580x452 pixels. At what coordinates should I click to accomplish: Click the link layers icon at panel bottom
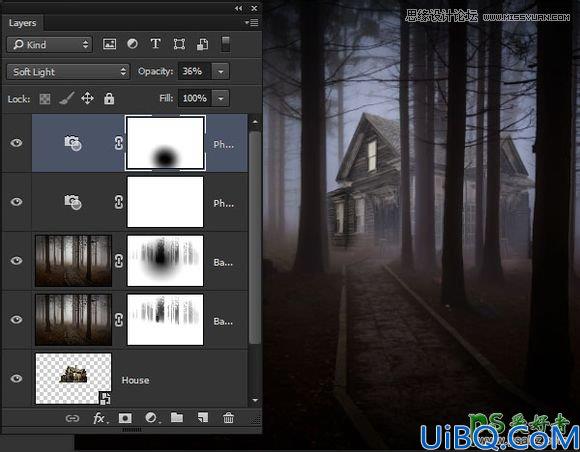[x=72, y=418]
